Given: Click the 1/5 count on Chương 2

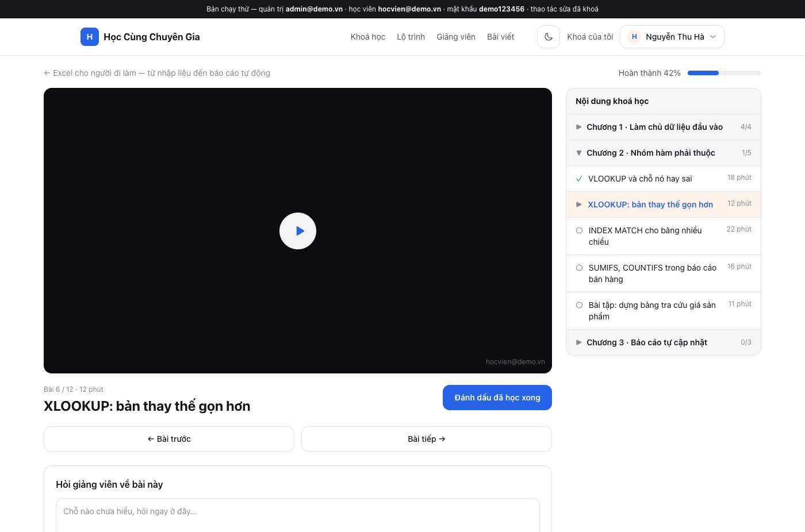Looking at the screenshot, I should [x=746, y=153].
